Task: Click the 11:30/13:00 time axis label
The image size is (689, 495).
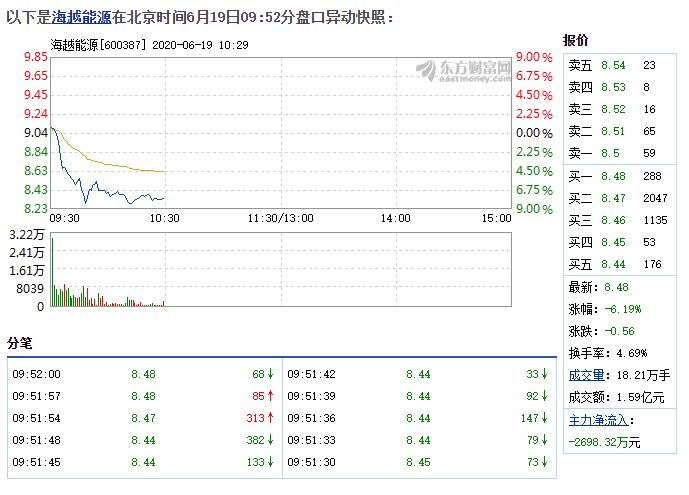Action: pos(280,218)
